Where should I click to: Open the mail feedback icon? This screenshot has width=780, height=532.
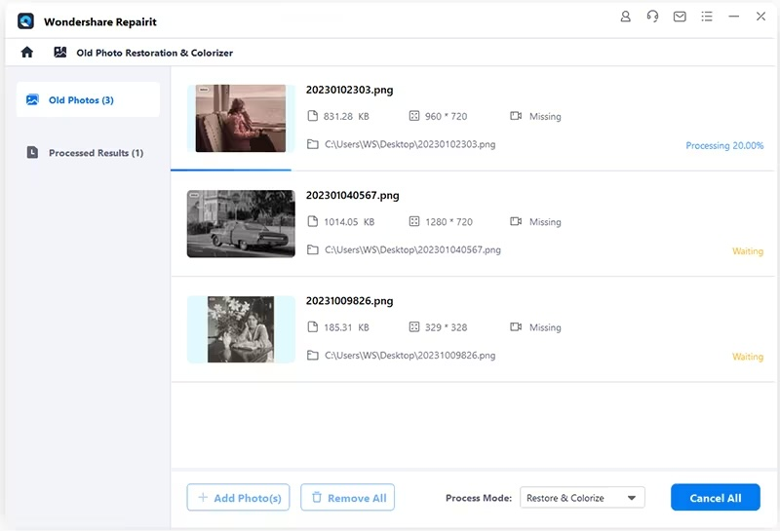(680, 18)
